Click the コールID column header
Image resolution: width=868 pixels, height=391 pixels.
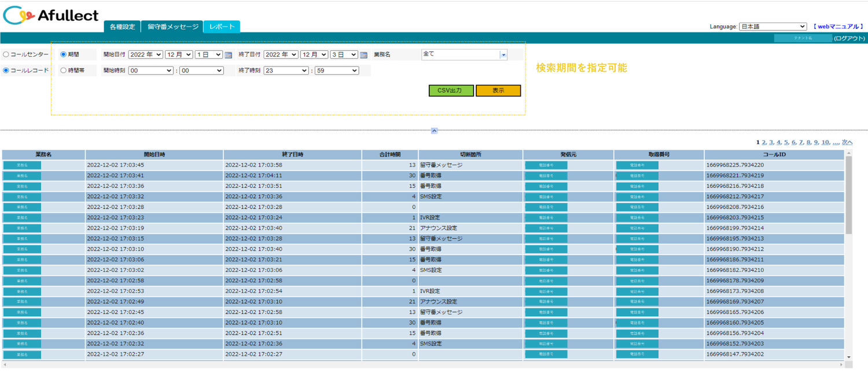774,155
